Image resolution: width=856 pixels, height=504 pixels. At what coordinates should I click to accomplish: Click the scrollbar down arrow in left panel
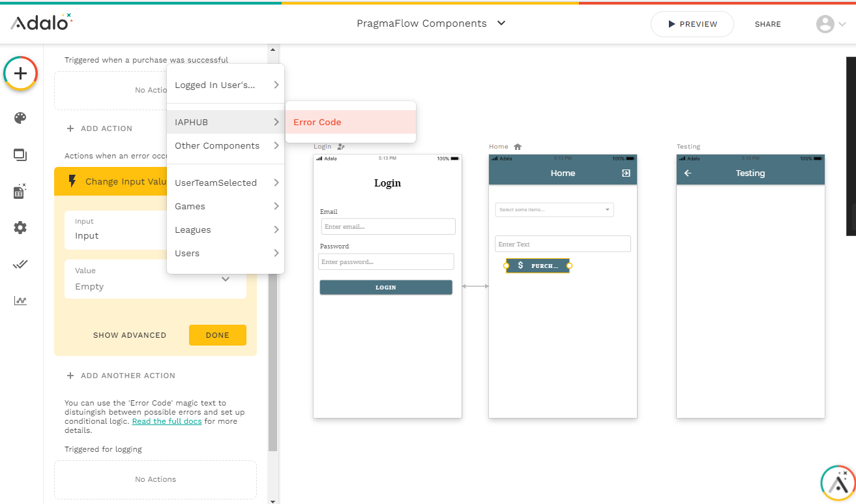pyautogui.click(x=273, y=501)
